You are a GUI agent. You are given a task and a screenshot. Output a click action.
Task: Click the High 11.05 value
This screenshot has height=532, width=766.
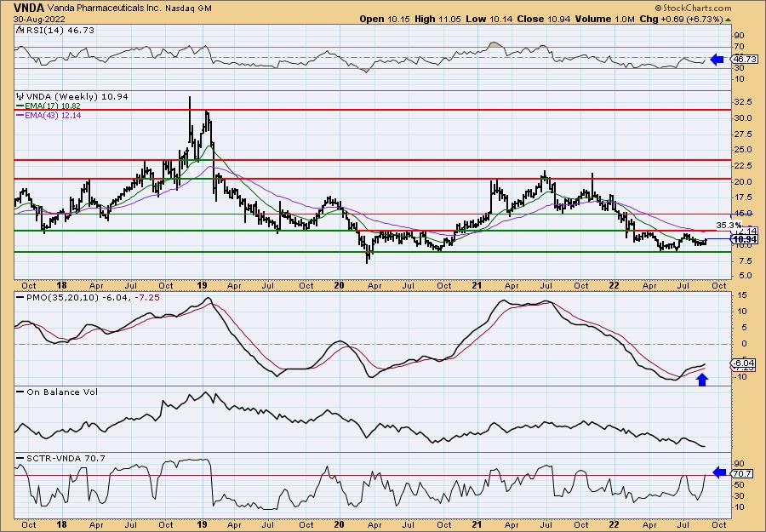click(x=437, y=19)
